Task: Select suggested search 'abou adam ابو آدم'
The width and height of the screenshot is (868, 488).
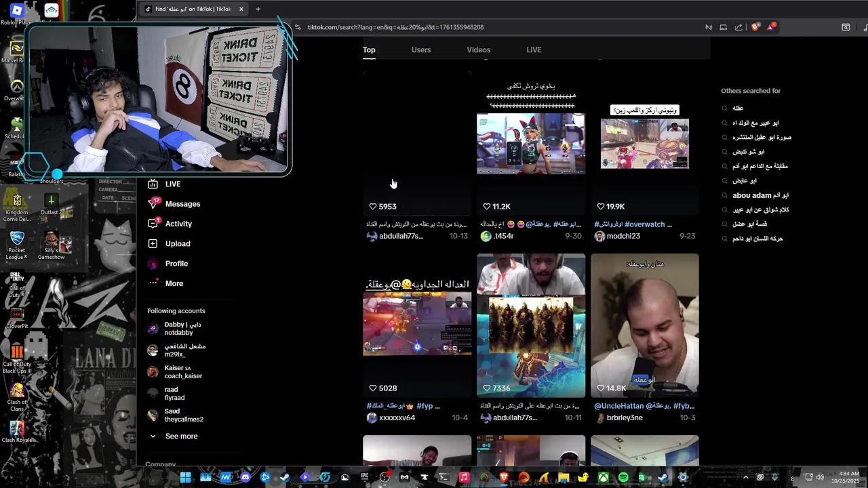Action: [x=760, y=195]
